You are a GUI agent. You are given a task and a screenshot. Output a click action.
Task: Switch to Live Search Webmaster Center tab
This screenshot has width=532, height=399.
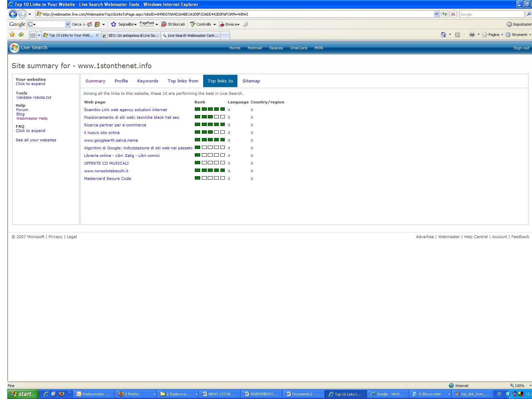point(191,36)
